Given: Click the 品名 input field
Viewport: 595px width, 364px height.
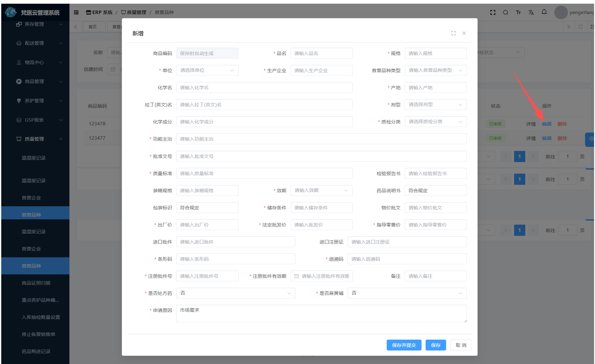Looking at the screenshot, I should click(x=321, y=53).
